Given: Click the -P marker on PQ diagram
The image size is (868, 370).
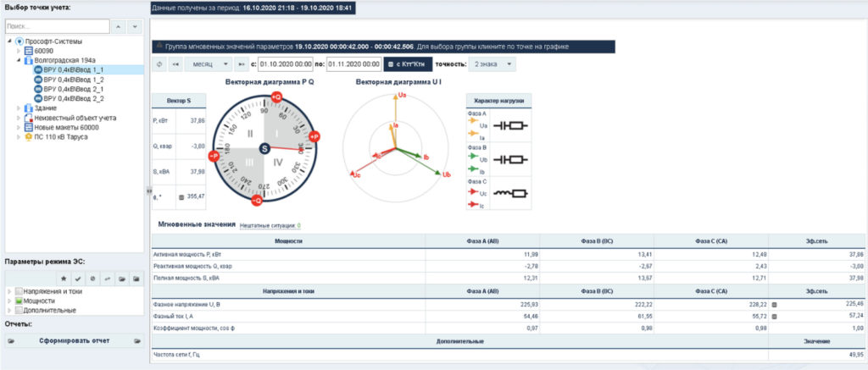Looking at the screenshot, I should point(213,157).
